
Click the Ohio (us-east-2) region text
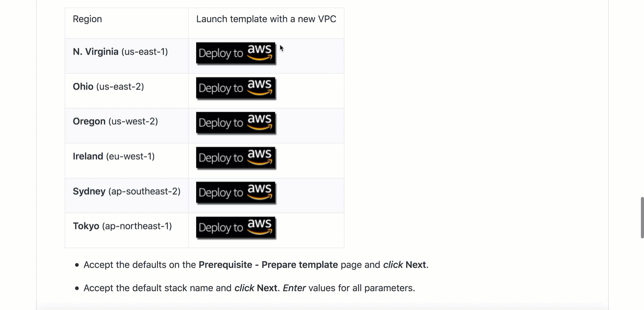[x=108, y=87]
